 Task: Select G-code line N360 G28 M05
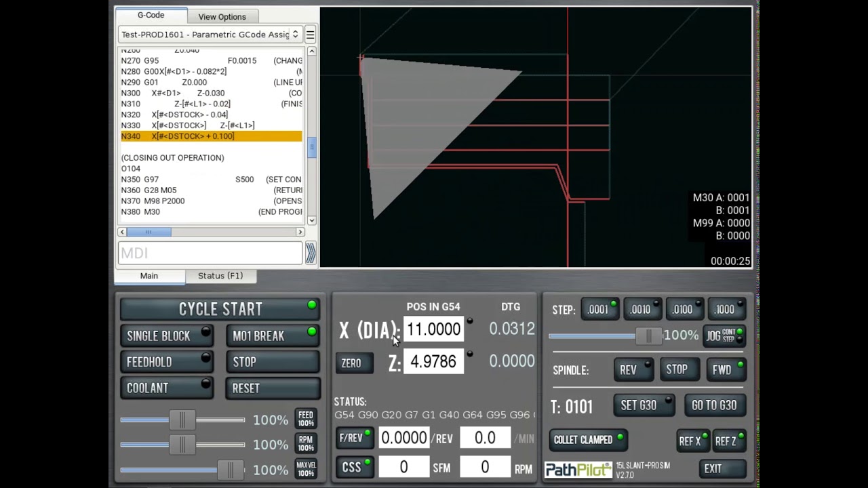[211, 190]
